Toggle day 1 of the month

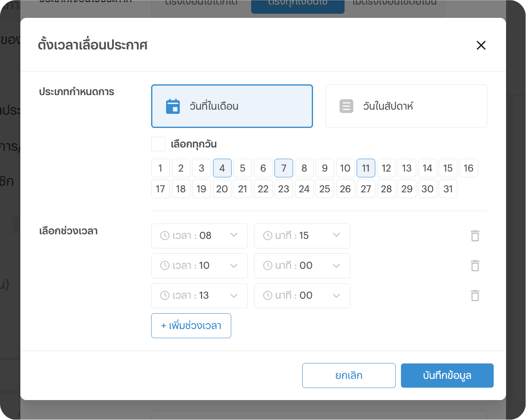point(161,168)
